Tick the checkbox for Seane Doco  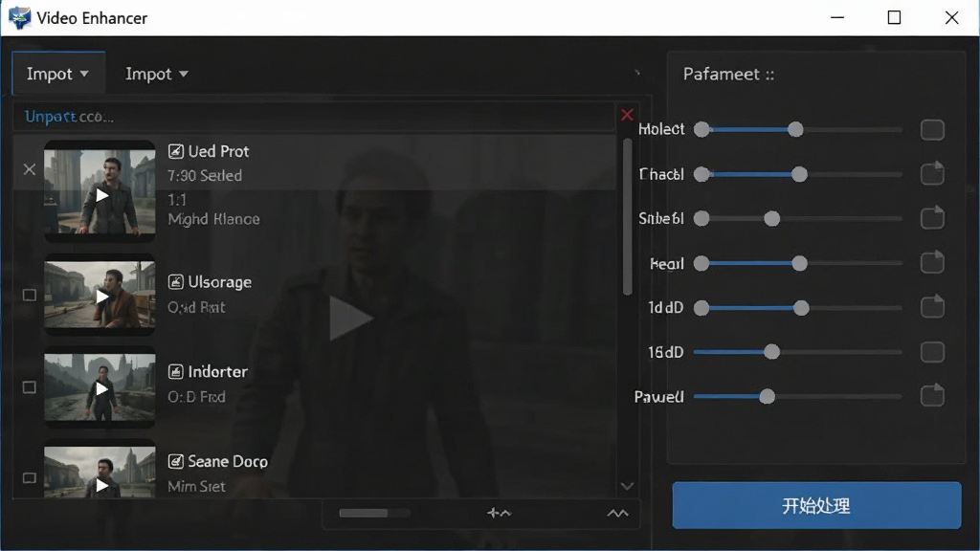(x=30, y=478)
